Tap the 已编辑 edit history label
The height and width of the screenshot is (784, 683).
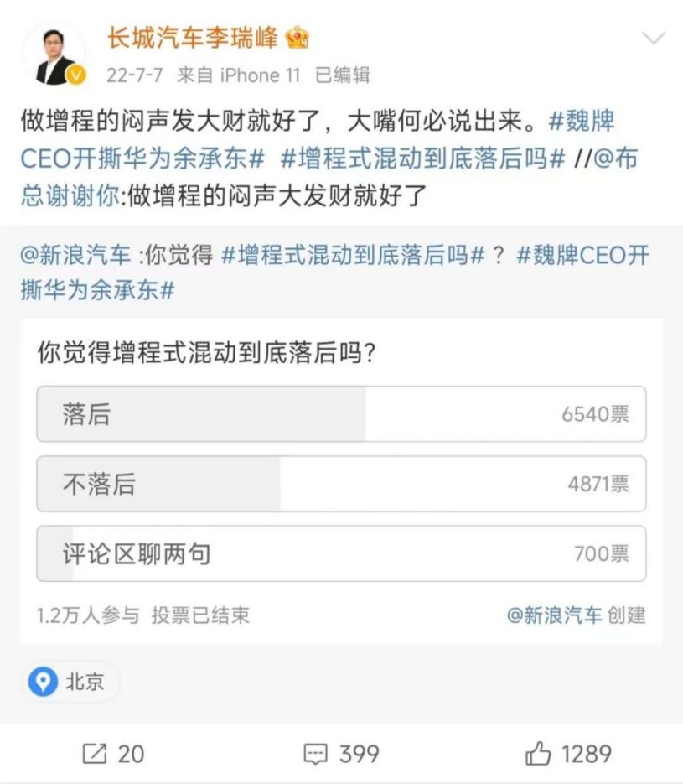click(342, 75)
